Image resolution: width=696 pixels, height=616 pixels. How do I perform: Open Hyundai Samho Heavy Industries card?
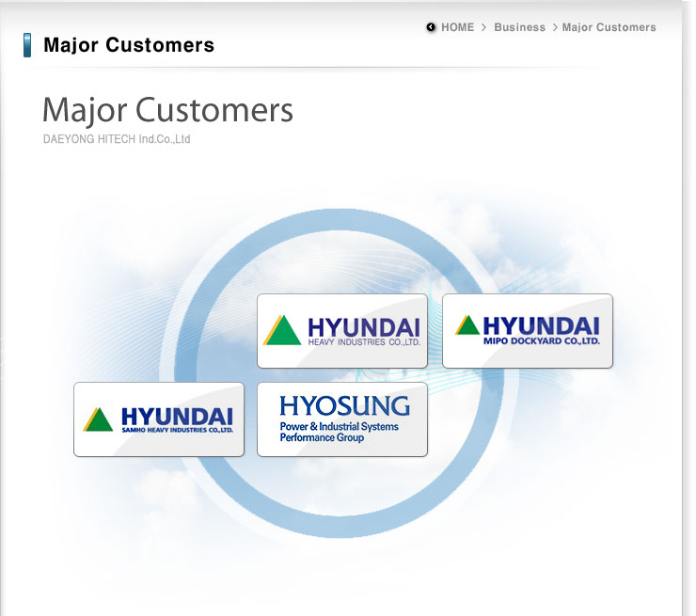click(x=159, y=419)
